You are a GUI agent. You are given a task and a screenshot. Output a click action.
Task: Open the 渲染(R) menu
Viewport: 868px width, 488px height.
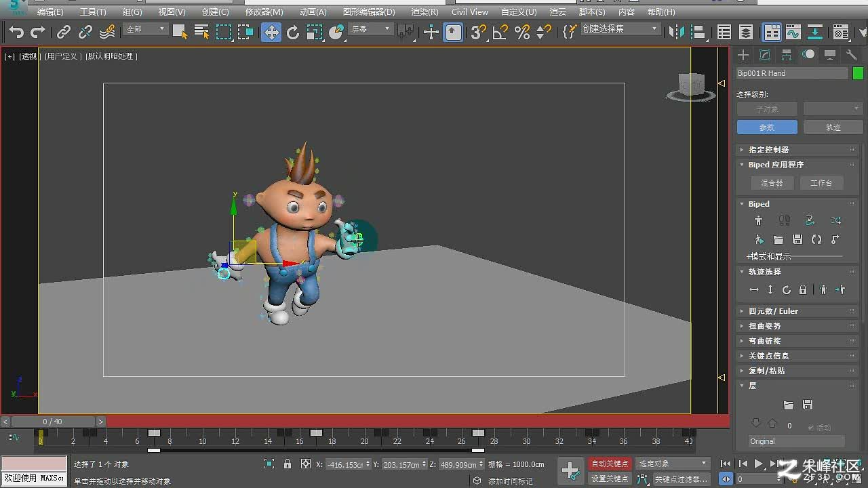tap(425, 12)
